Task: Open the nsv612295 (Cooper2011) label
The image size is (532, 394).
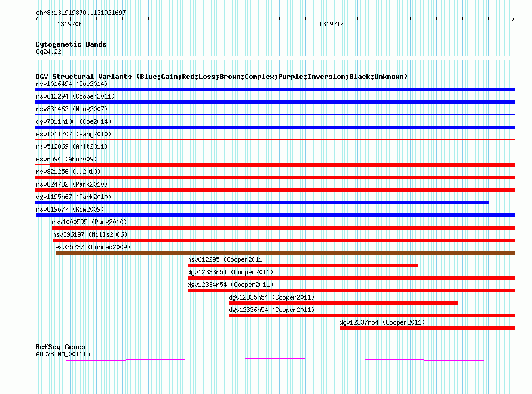Action: [227, 259]
